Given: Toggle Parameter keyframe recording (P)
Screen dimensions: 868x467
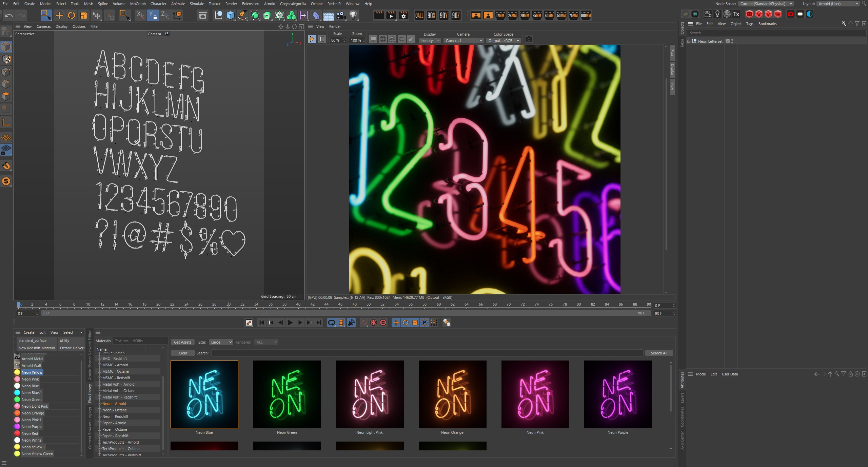Looking at the screenshot, I should tap(425, 323).
